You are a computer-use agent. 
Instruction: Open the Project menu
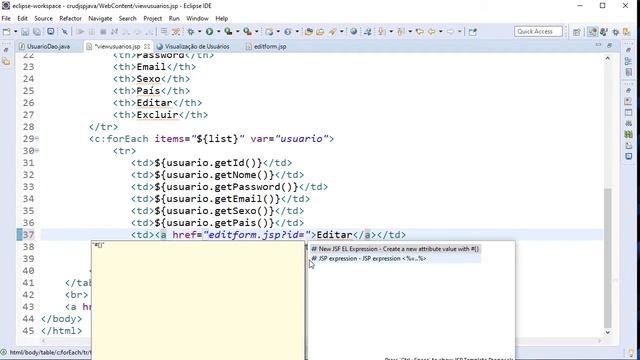[153, 18]
